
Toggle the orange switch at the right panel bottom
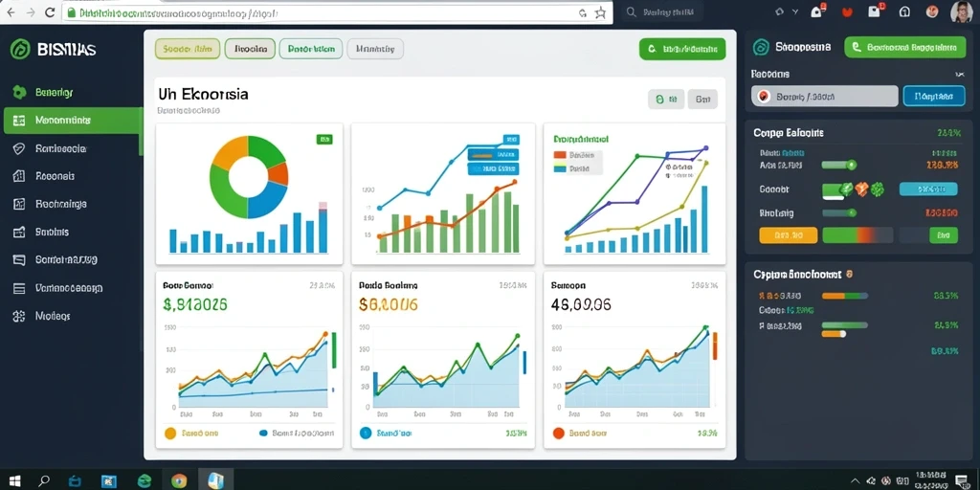[x=834, y=334]
